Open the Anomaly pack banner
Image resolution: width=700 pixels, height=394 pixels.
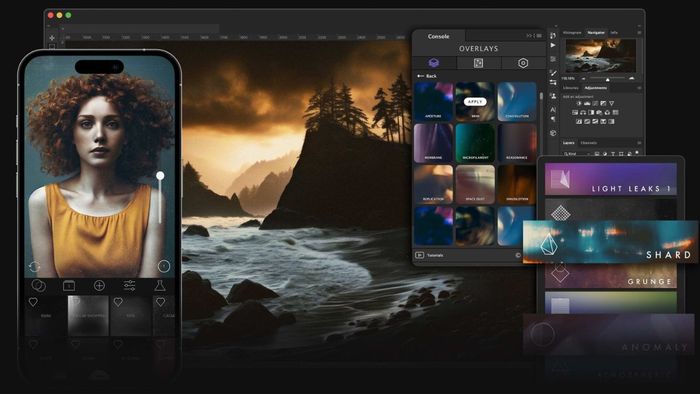[x=608, y=335]
